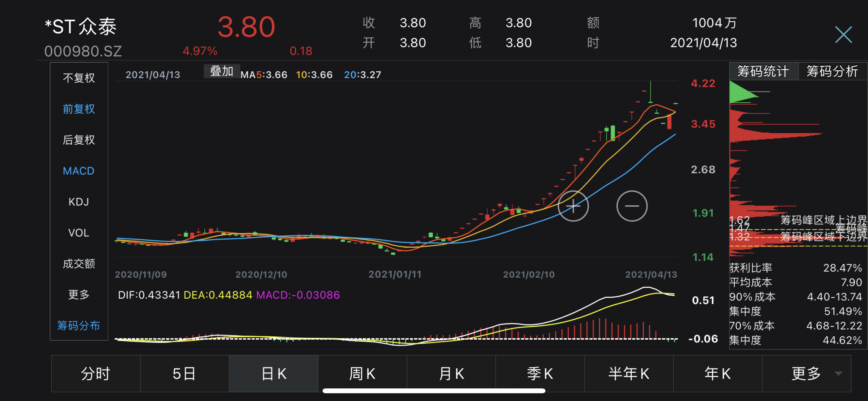
Task: Switch indicator to VOL
Action: tap(79, 233)
